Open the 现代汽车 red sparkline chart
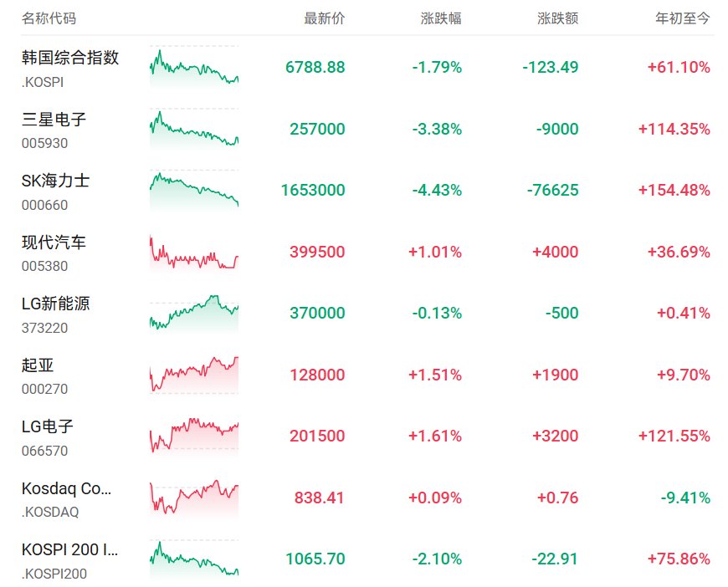 [x=194, y=252]
